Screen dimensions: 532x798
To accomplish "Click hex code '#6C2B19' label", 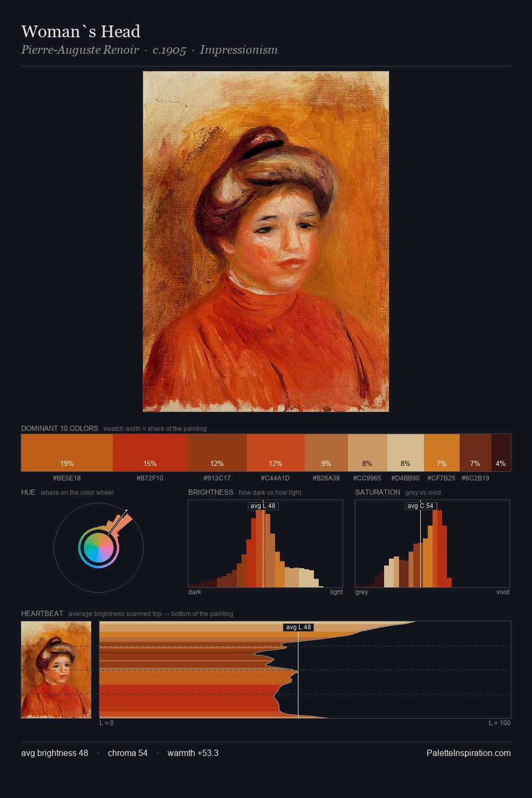I will (476, 478).
